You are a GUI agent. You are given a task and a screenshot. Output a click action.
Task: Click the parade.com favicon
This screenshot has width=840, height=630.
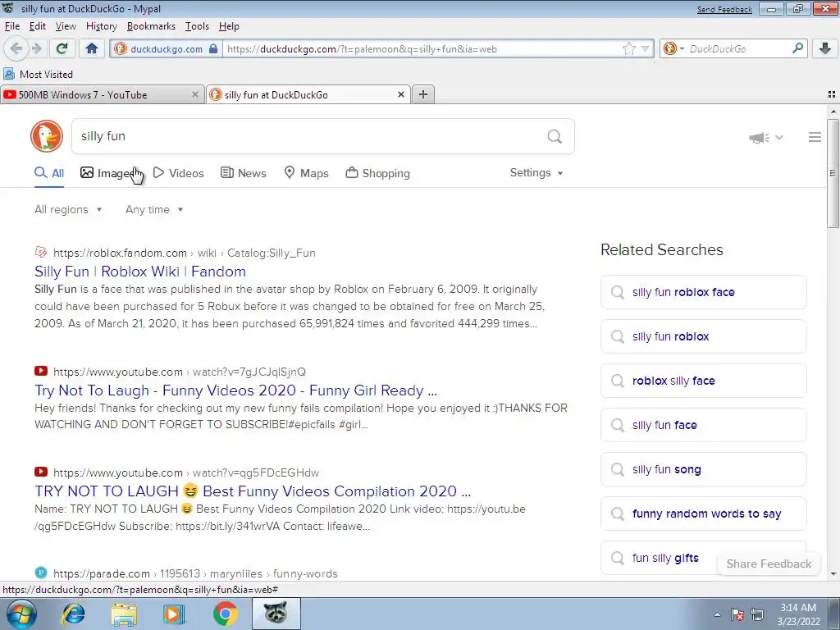click(x=41, y=573)
